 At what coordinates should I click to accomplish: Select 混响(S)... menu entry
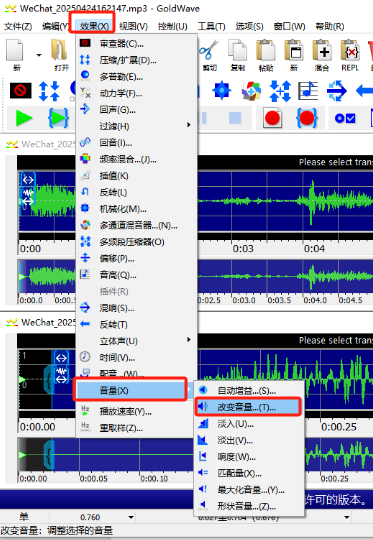[137, 308]
